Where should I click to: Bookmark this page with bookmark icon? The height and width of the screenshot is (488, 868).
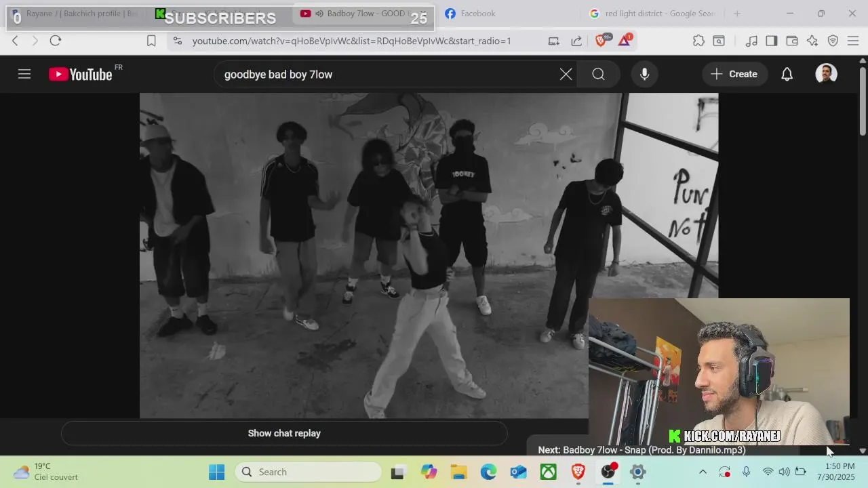(151, 41)
